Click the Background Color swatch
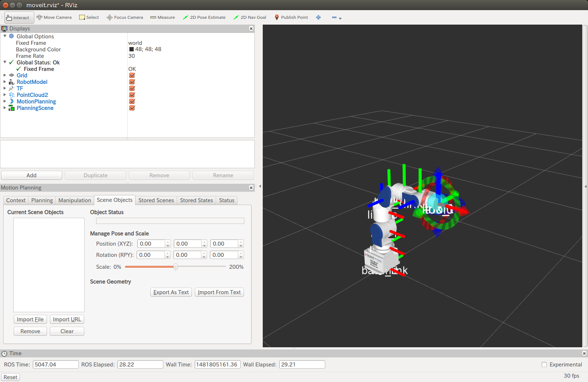 pyautogui.click(x=132, y=49)
